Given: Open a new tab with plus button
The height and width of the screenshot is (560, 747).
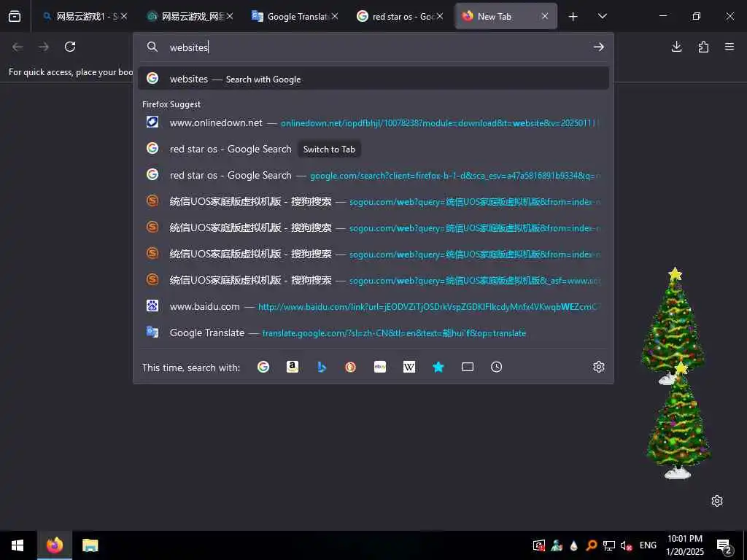Looking at the screenshot, I should (x=573, y=17).
